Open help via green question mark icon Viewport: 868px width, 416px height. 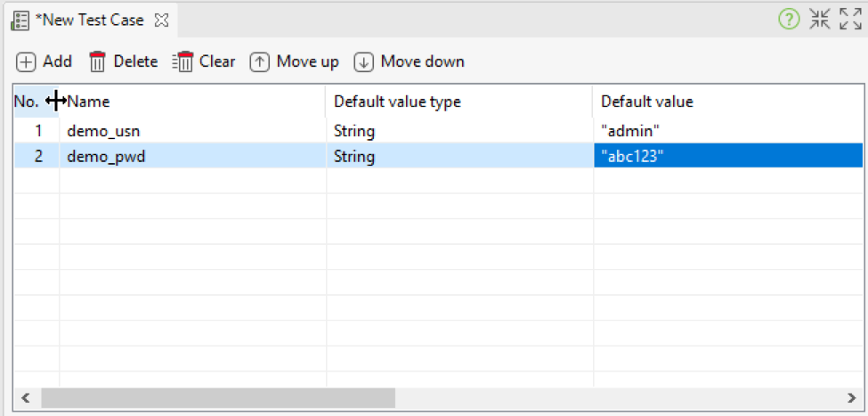pyautogui.click(x=789, y=20)
